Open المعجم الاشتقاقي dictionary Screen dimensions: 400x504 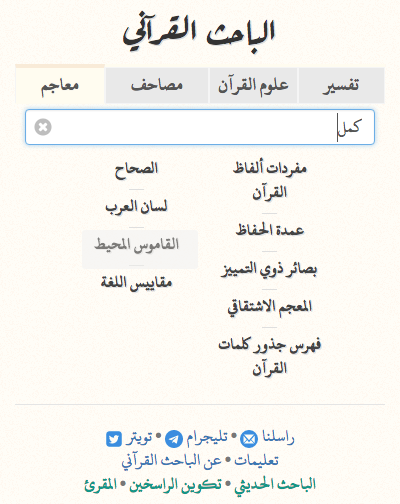(269, 307)
